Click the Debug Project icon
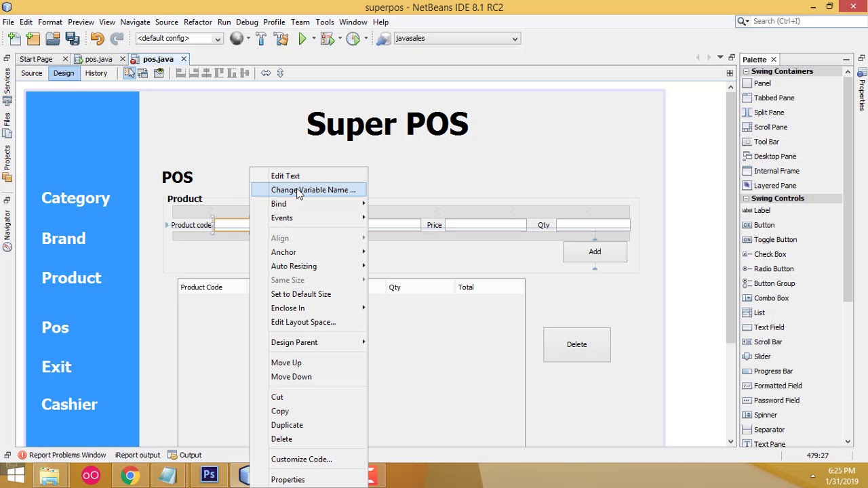868x488 pixels. pos(327,39)
